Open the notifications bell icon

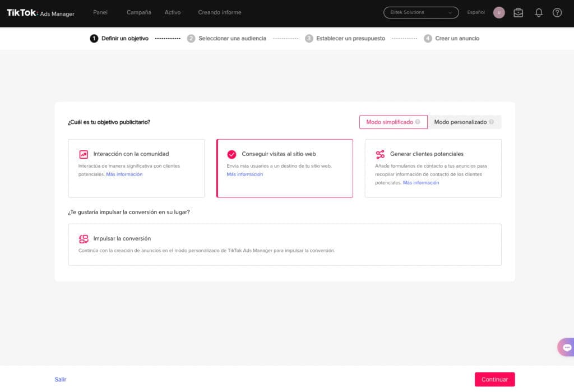pyautogui.click(x=539, y=12)
